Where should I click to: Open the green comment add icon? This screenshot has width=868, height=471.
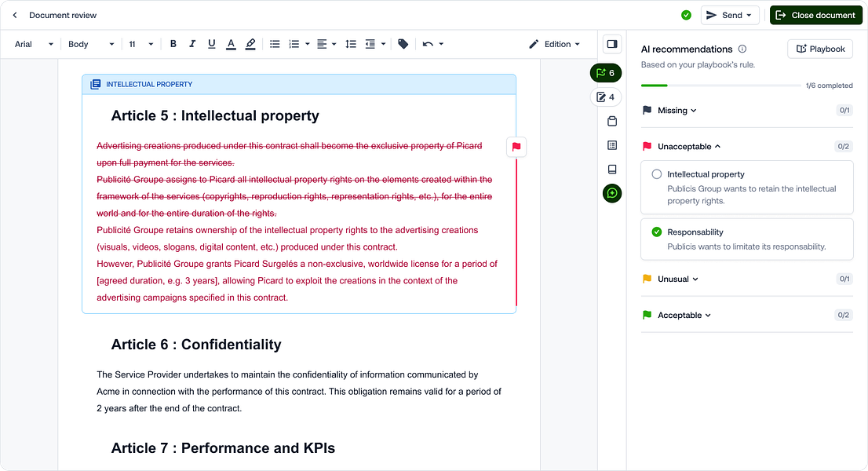point(611,193)
